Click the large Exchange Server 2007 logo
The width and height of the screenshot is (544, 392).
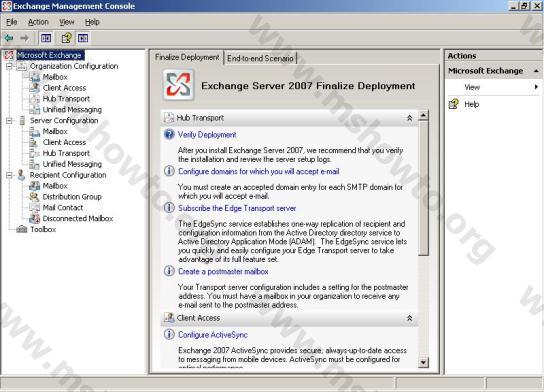pyautogui.click(x=178, y=85)
